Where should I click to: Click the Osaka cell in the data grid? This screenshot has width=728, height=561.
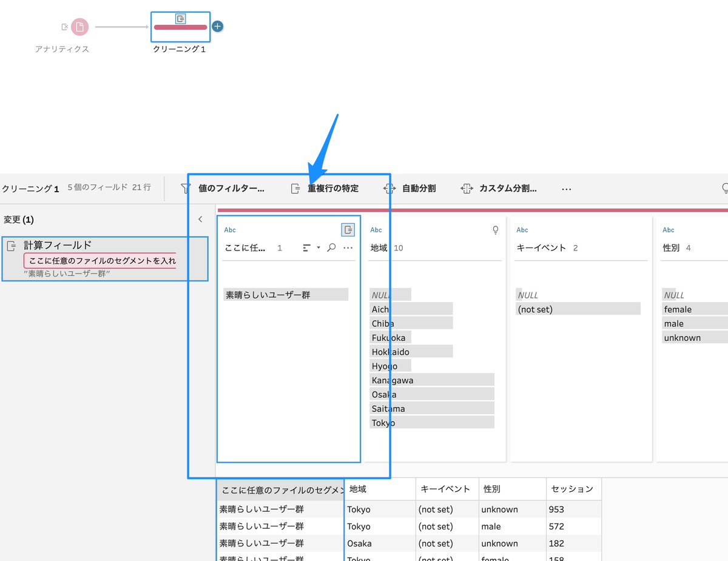(380, 543)
